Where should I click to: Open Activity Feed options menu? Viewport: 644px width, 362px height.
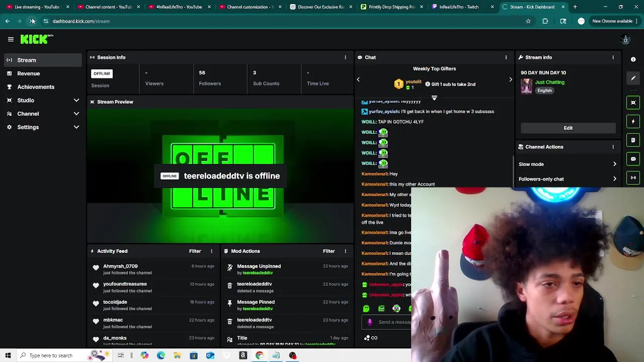tap(211, 251)
